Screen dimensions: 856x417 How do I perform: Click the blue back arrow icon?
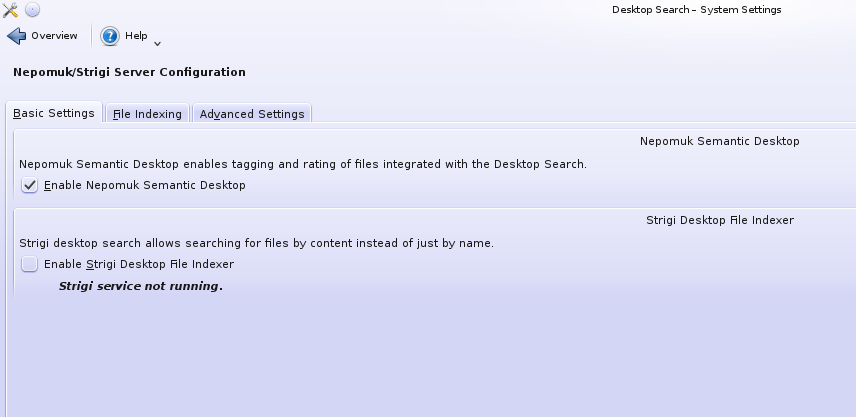[x=16, y=36]
